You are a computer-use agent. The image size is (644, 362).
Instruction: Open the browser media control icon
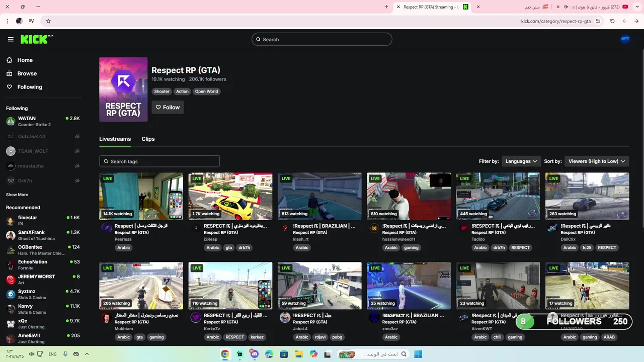click(x=32, y=21)
